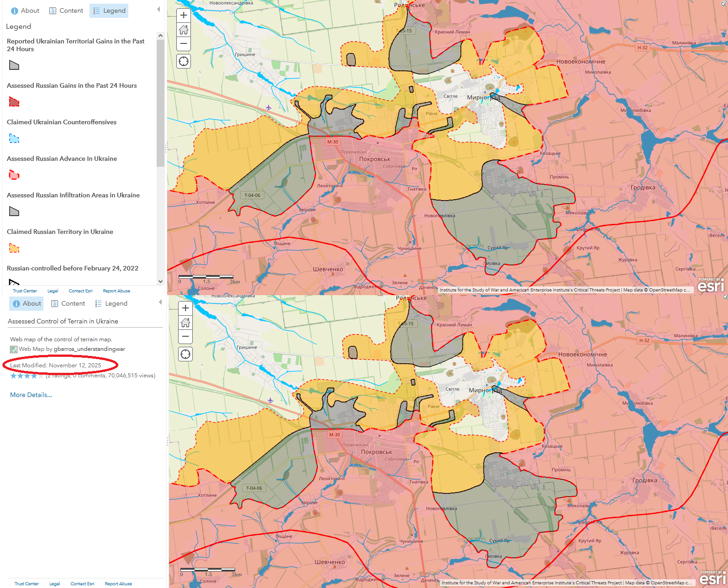Click the Claimed Russian Territory legend symbol
This screenshot has width=728, height=588.
tap(14, 248)
